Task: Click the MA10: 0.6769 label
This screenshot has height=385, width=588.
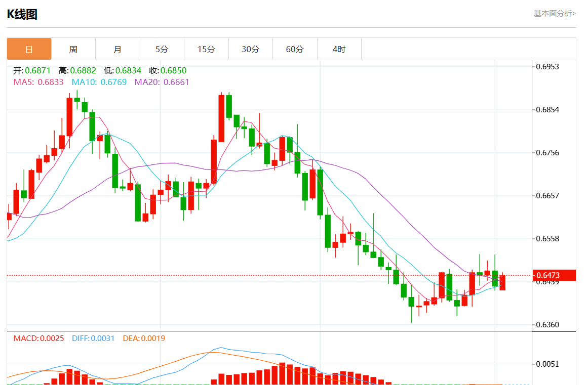Action: 99,82
